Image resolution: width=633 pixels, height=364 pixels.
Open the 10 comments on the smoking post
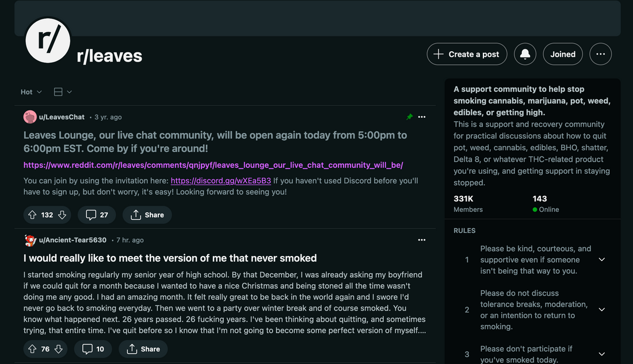(x=93, y=348)
